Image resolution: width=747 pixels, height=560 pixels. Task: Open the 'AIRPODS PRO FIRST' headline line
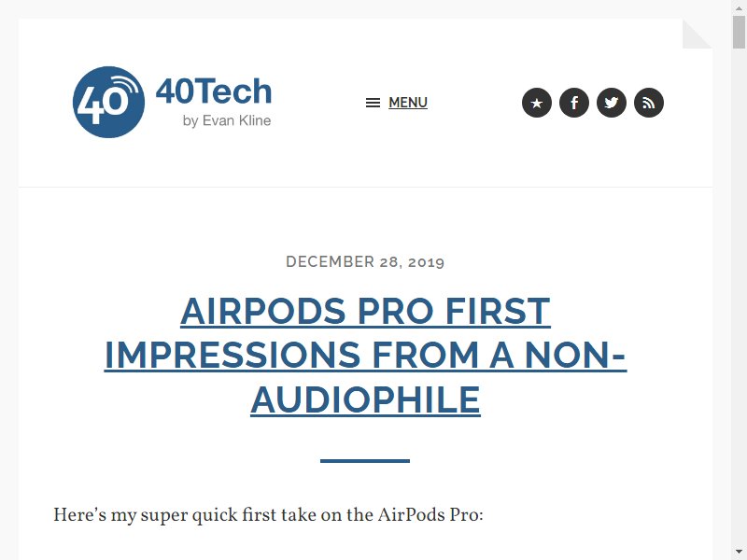click(x=365, y=311)
